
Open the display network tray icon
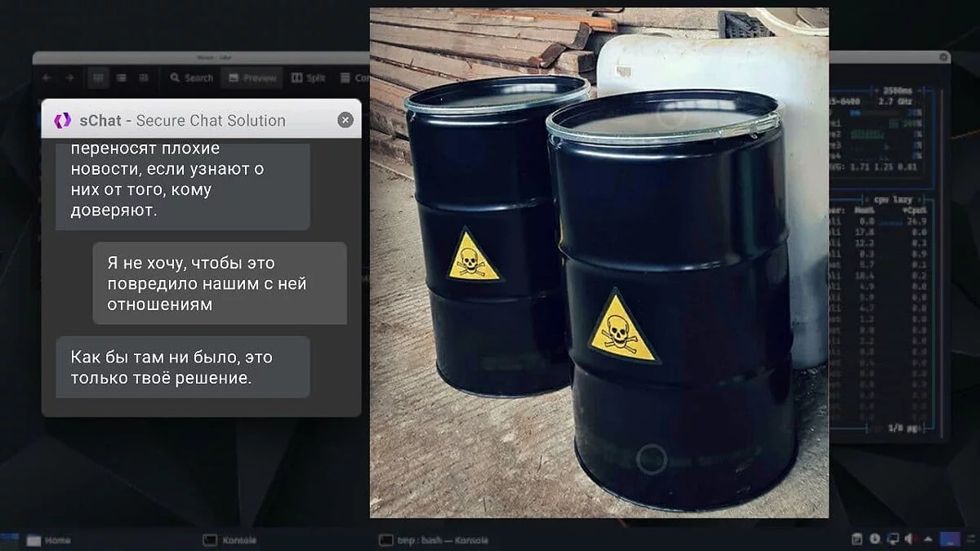click(893, 539)
